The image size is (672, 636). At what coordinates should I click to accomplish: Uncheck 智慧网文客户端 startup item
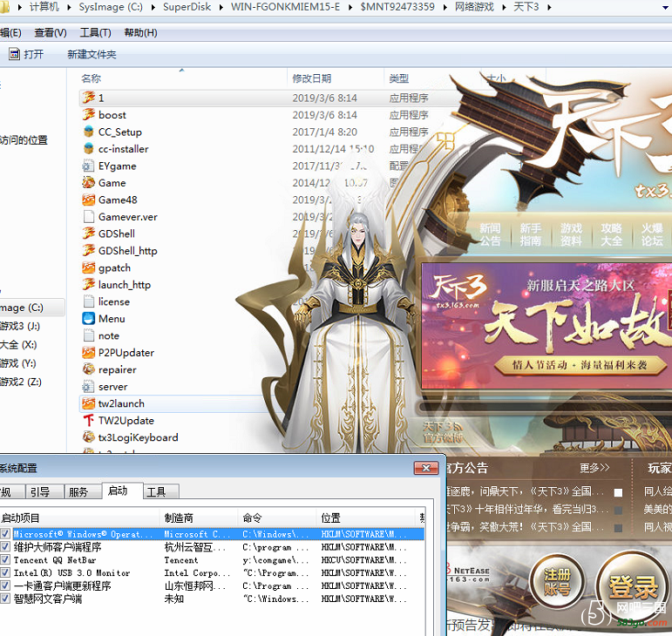(5, 598)
